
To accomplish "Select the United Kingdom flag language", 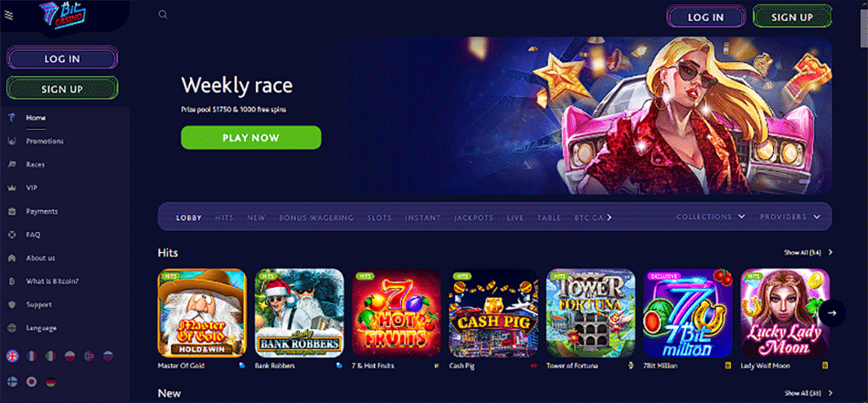I will point(12,356).
